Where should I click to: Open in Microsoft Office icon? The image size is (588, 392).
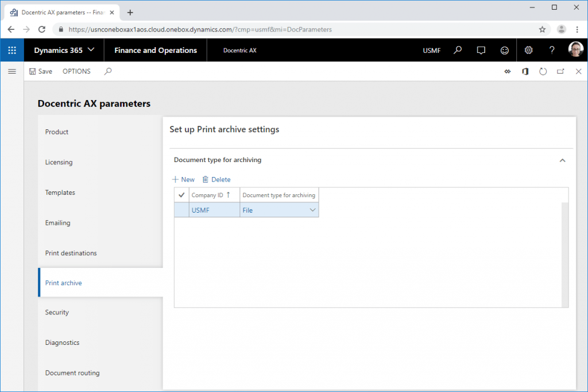[x=525, y=71]
